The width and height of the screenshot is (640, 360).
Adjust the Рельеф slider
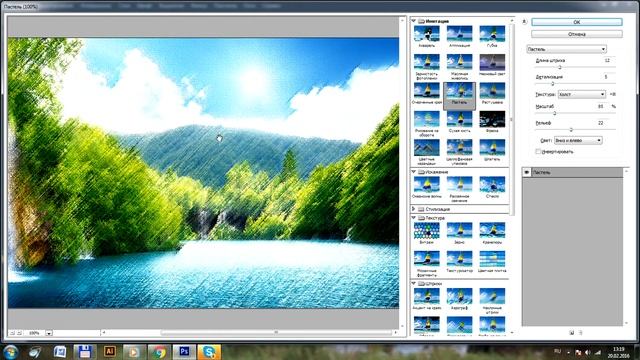click(x=571, y=129)
